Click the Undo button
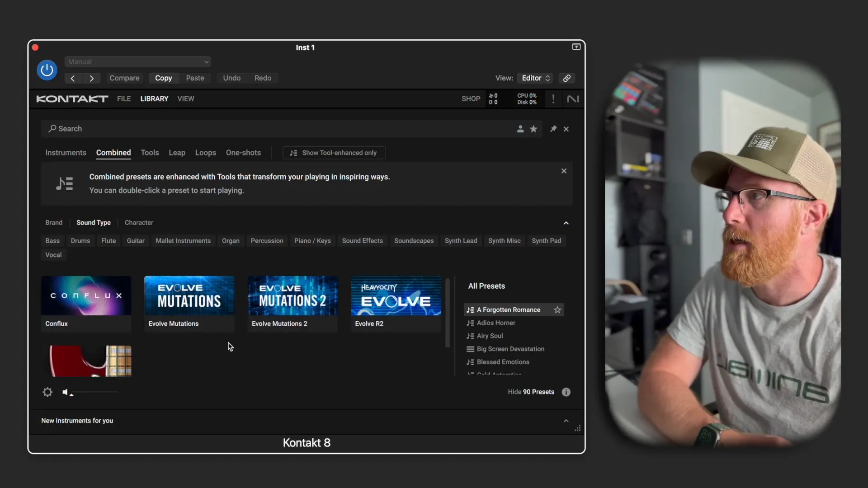The width and height of the screenshot is (868, 488). click(231, 78)
